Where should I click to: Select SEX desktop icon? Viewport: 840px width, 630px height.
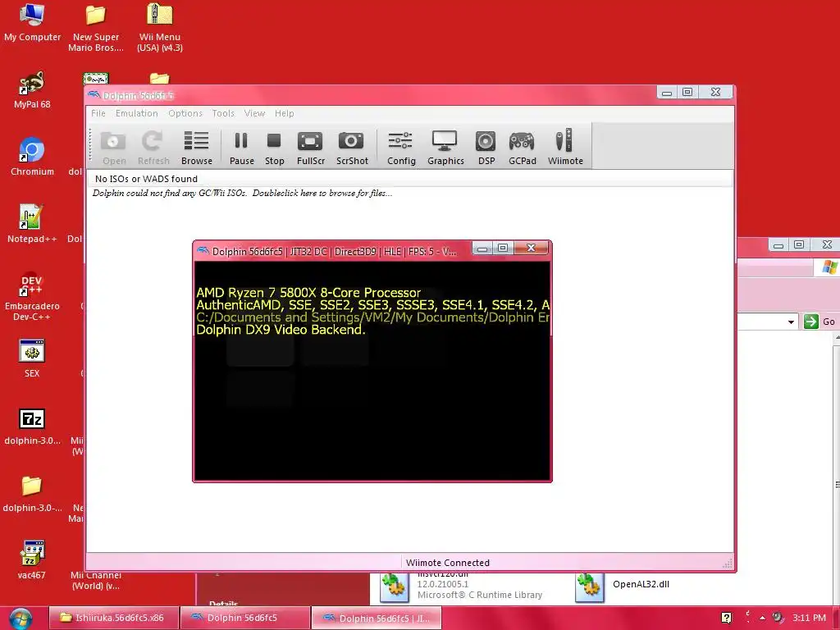point(32,358)
